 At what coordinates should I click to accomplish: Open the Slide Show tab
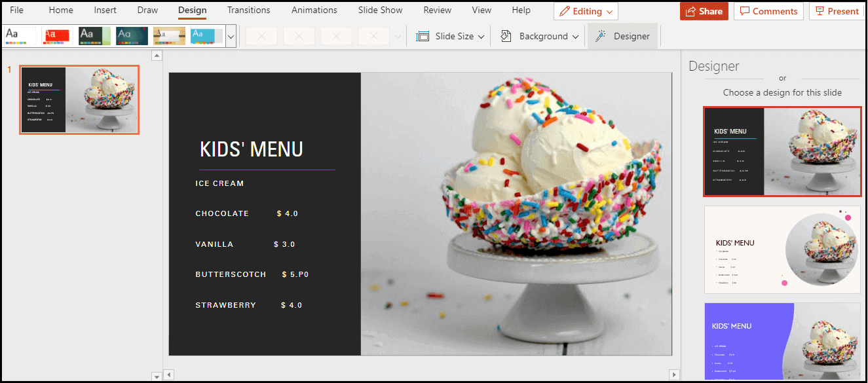point(380,10)
